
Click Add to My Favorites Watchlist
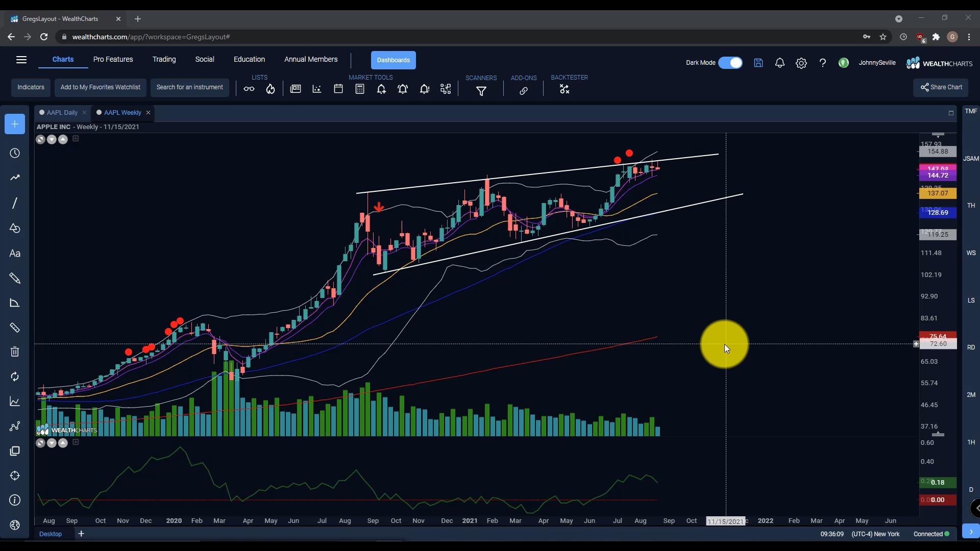point(101,87)
